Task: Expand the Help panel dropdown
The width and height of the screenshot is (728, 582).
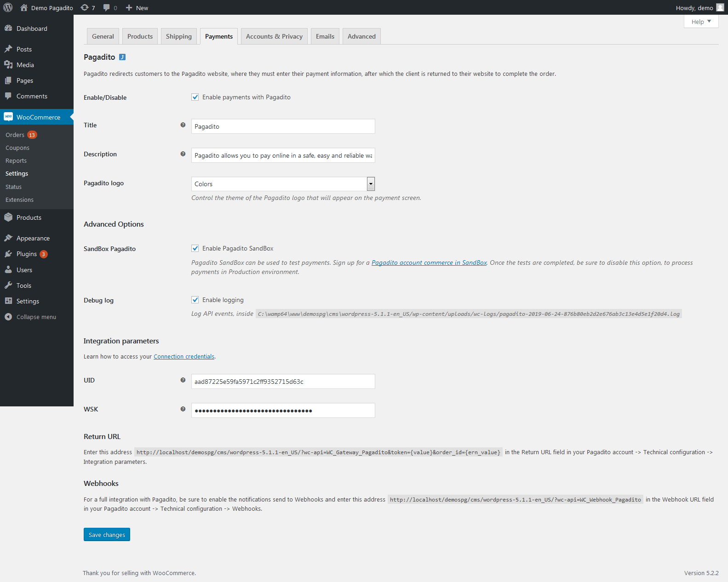Action: [701, 22]
